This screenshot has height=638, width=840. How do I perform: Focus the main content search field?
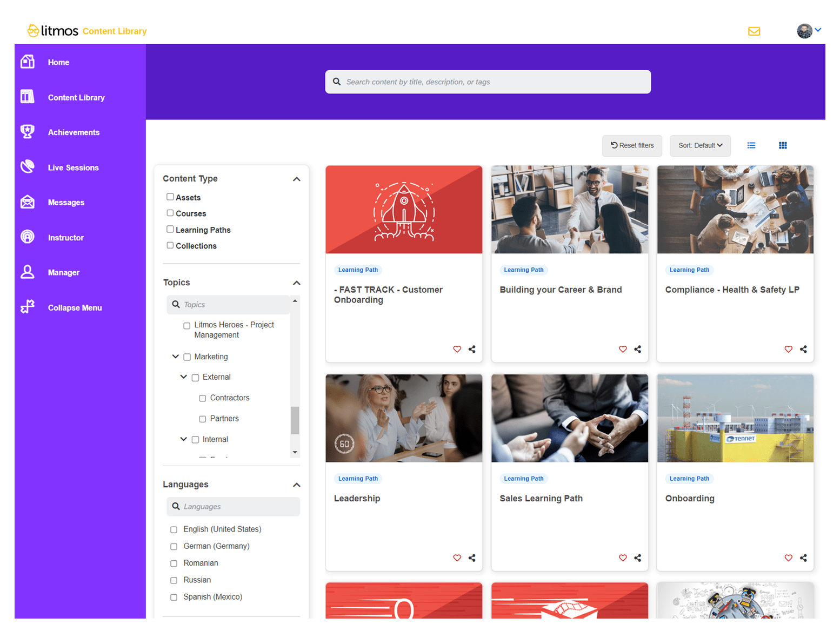click(x=488, y=82)
